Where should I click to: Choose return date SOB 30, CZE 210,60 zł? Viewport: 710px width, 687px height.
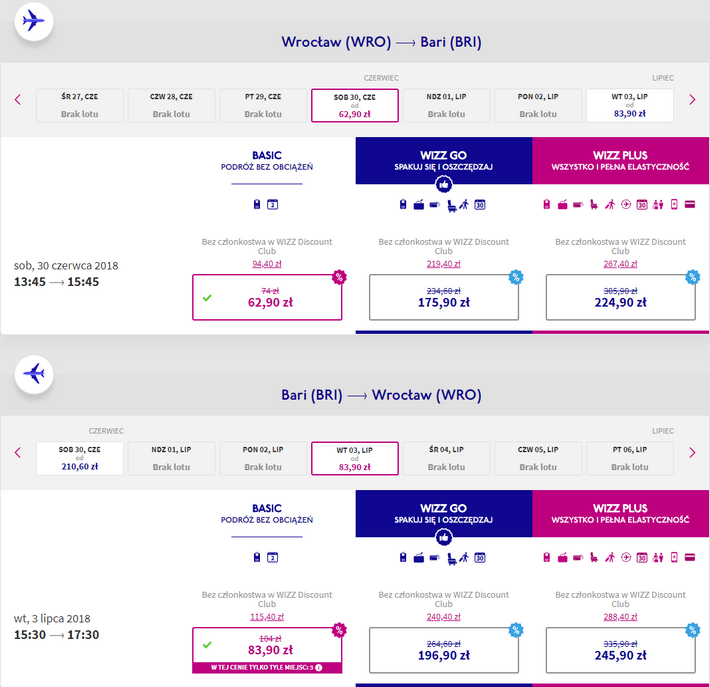click(80, 458)
